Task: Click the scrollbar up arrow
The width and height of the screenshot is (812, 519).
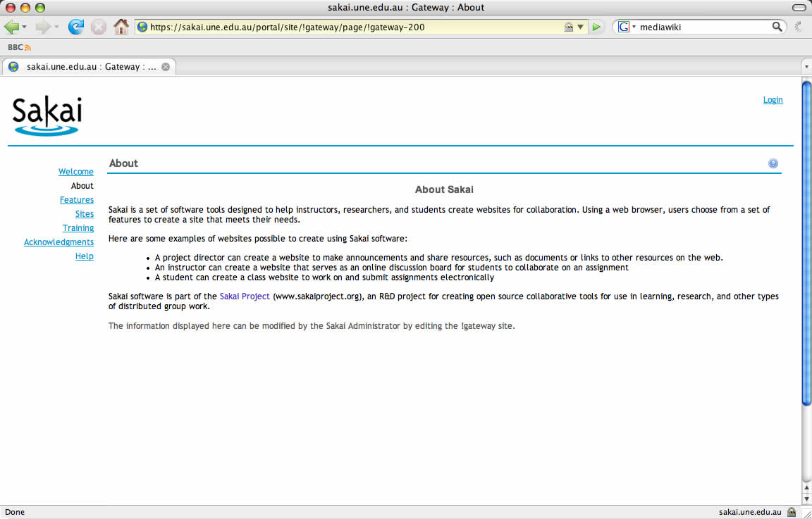Action: pos(806,487)
